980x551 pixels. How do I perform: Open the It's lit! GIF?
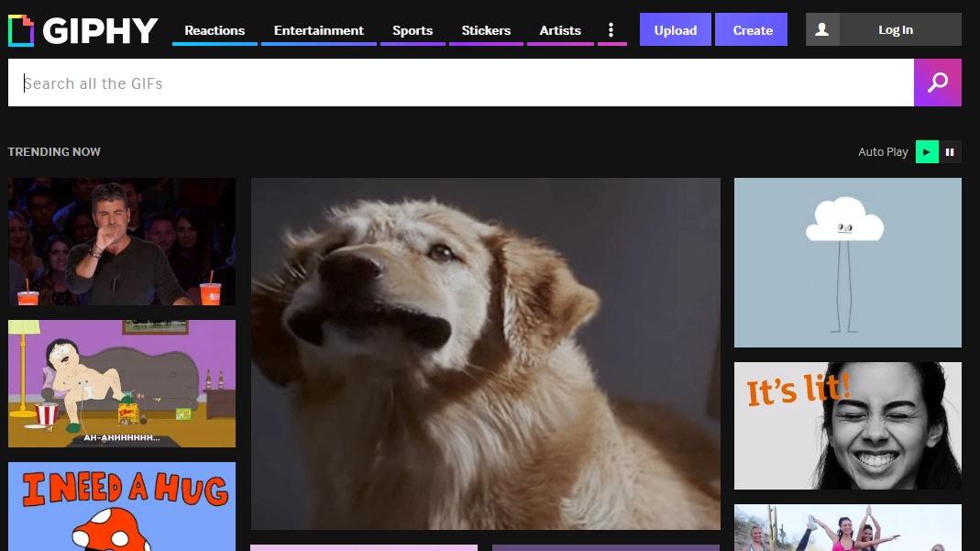[x=847, y=425]
